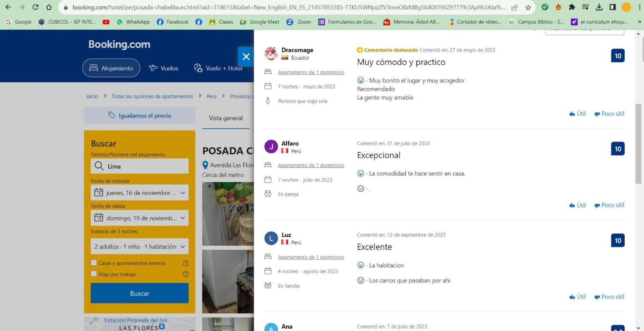The width and height of the screenshot is (644, 331).
Task: Click the location pin beside Avenida Las Flores
Action: 205,165
